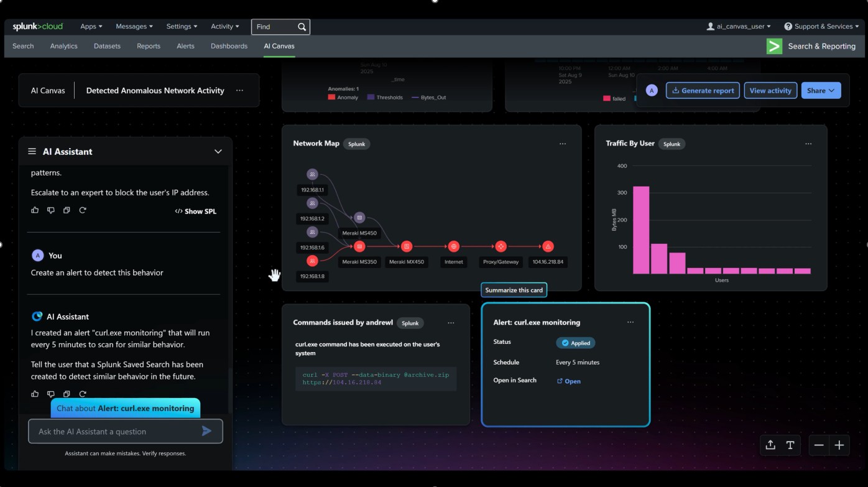The image size is (868, 487).
Task: Open the Support & Services dropdown
Action: [822, 27]
